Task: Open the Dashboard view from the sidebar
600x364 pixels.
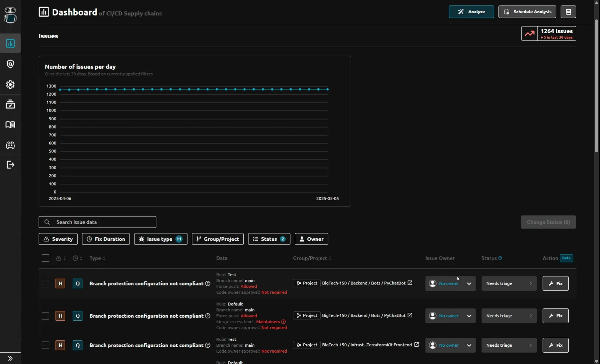Action: (10, 43)
